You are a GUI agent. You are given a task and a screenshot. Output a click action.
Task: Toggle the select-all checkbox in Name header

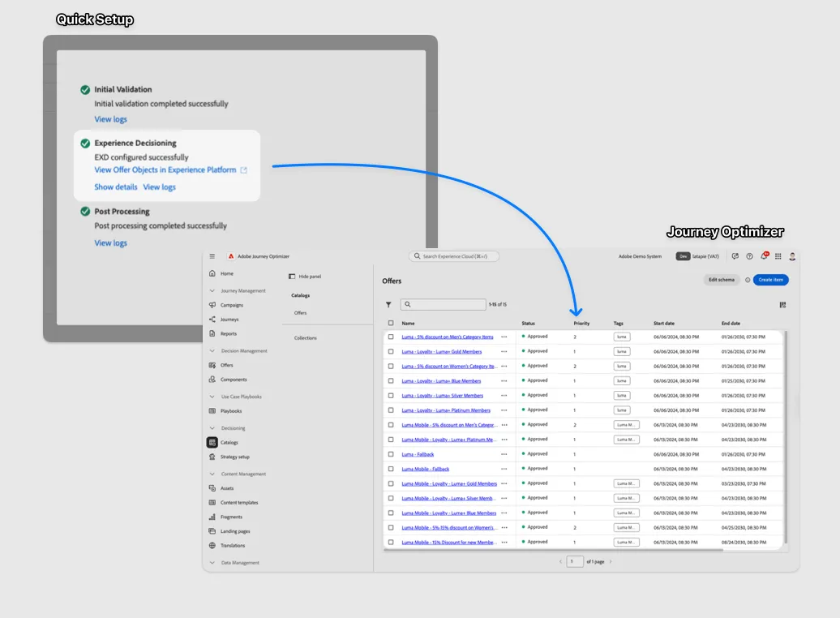pos(391,324)
